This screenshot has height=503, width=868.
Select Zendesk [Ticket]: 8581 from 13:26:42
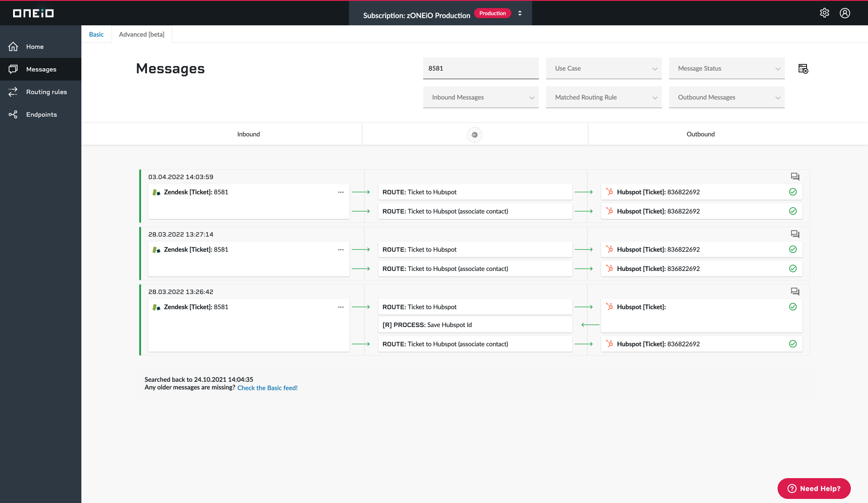(x=249, y=325)
